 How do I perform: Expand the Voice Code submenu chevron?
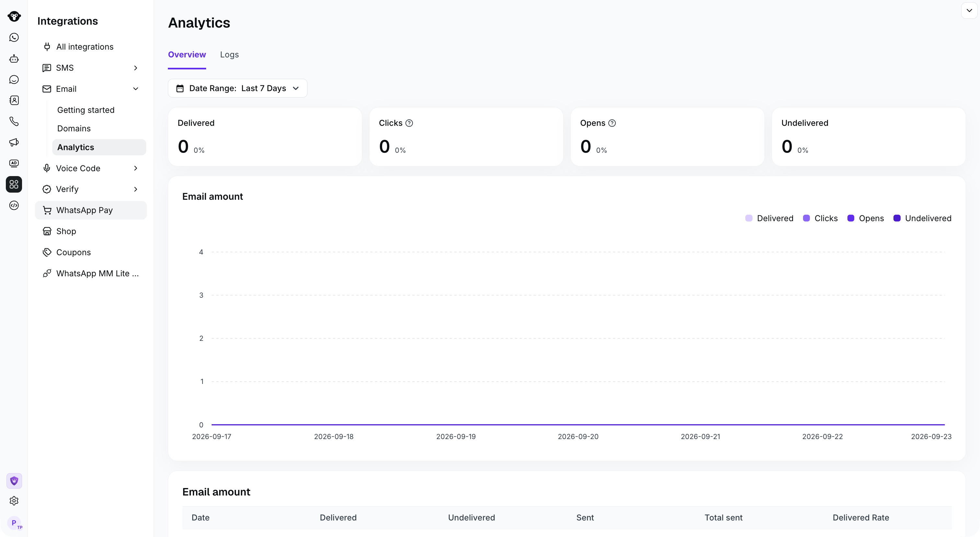(x=135, y=168)
